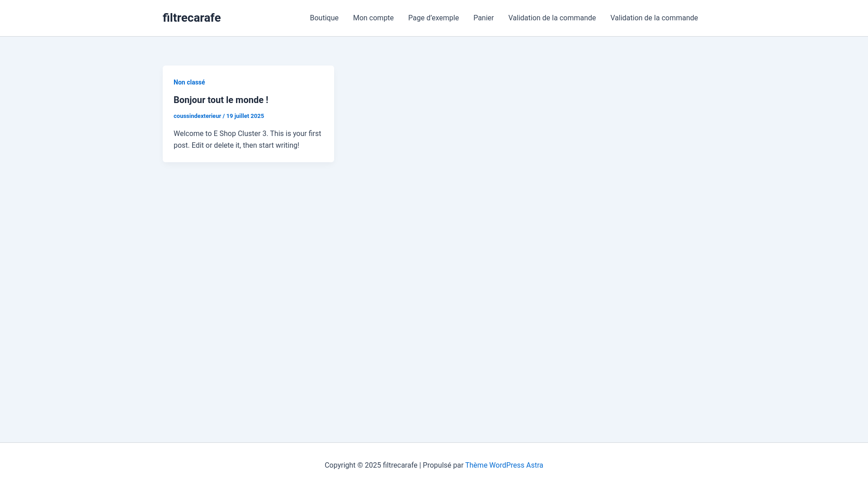
Task: Open Mon compte menu item
Action: tap(373, 18)
